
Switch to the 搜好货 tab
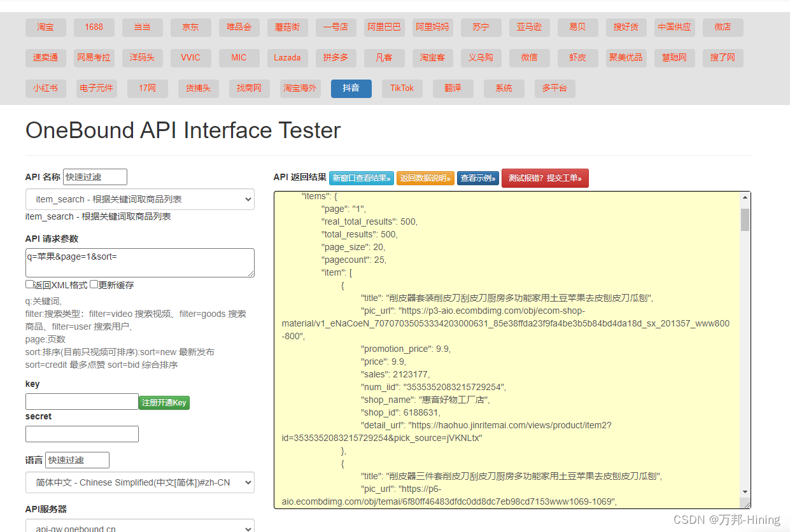(x=626, y=27)
